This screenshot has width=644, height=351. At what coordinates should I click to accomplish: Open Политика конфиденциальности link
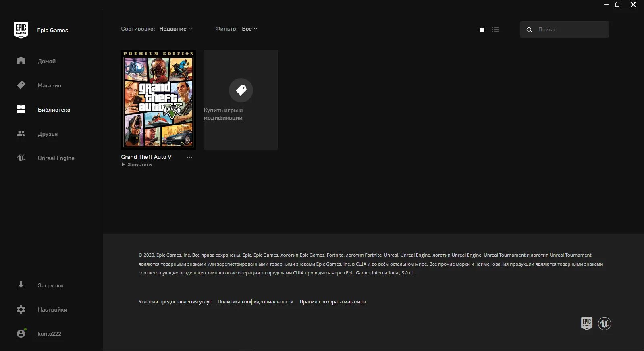point(255,301)
